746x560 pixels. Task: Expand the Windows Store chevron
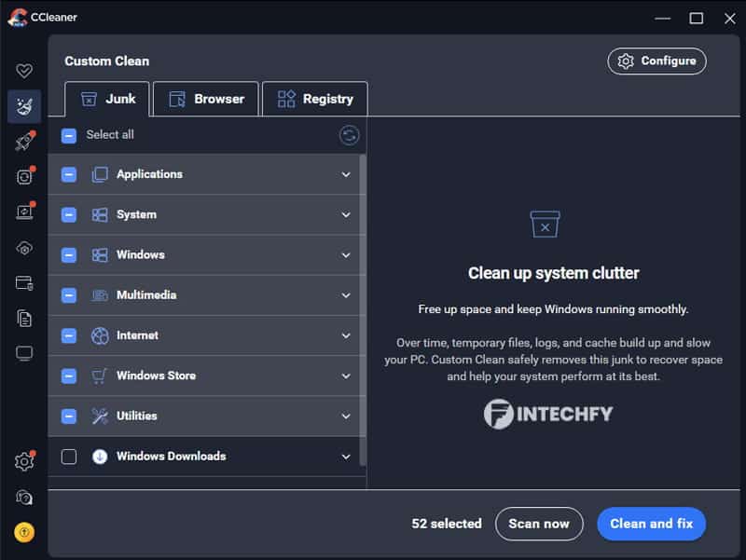tap(346, 376)
